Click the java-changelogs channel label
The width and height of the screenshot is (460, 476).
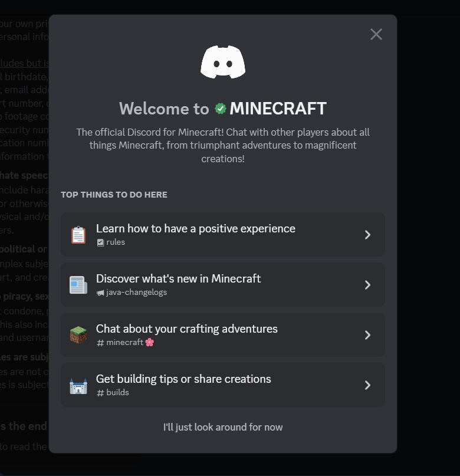pyautogui.click(x=137, y=293)
